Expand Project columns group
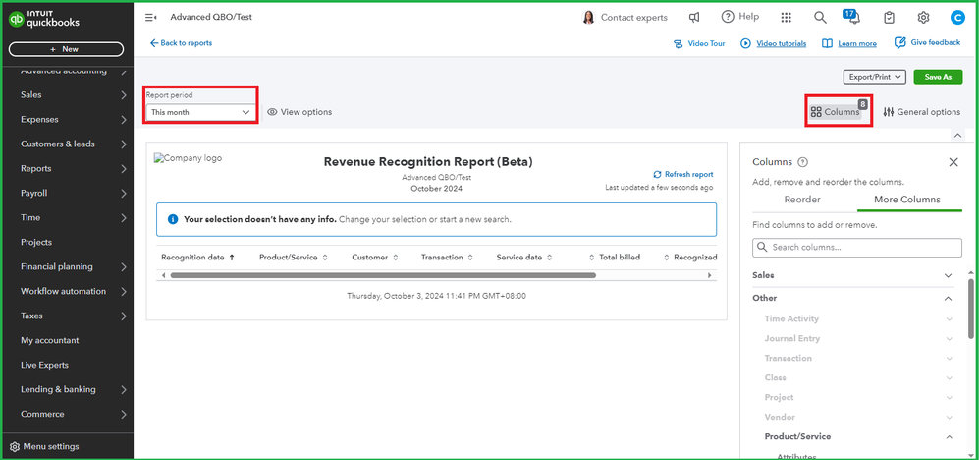The width and height of the screenshot is (980, 460). pos(950,397)
